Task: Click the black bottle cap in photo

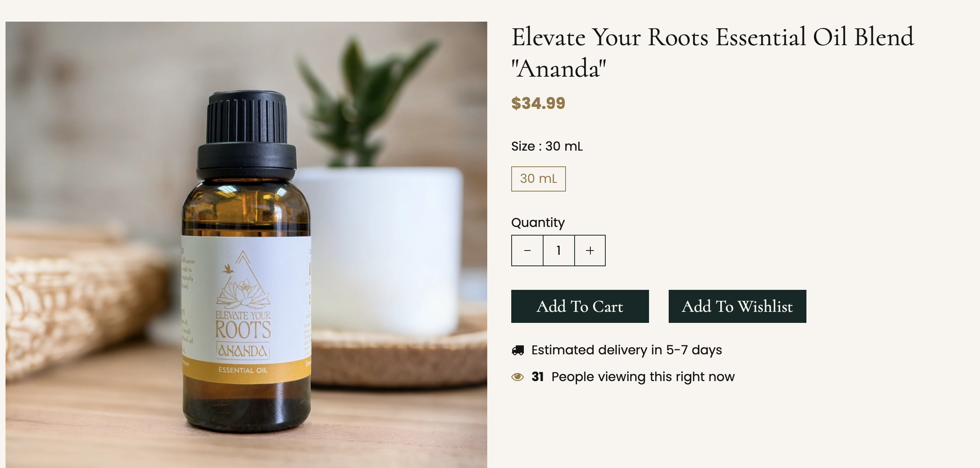Action: (x=247, y=134)
